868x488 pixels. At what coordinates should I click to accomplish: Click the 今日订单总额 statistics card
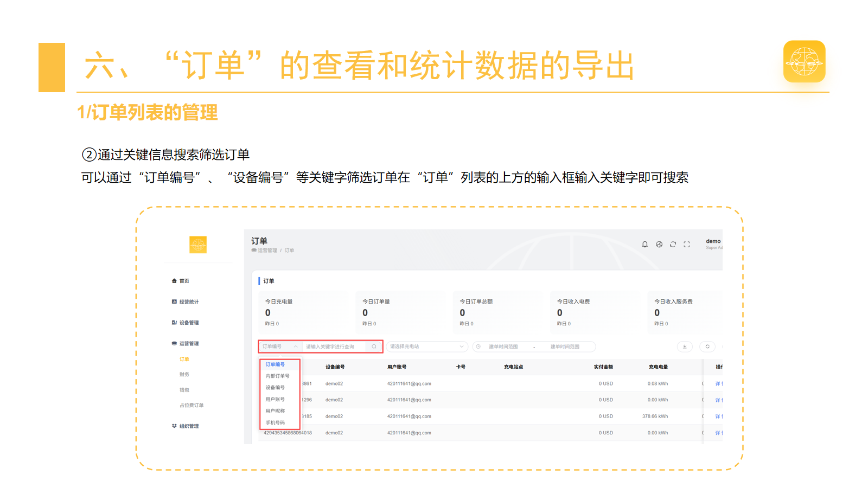coord(496,312)
